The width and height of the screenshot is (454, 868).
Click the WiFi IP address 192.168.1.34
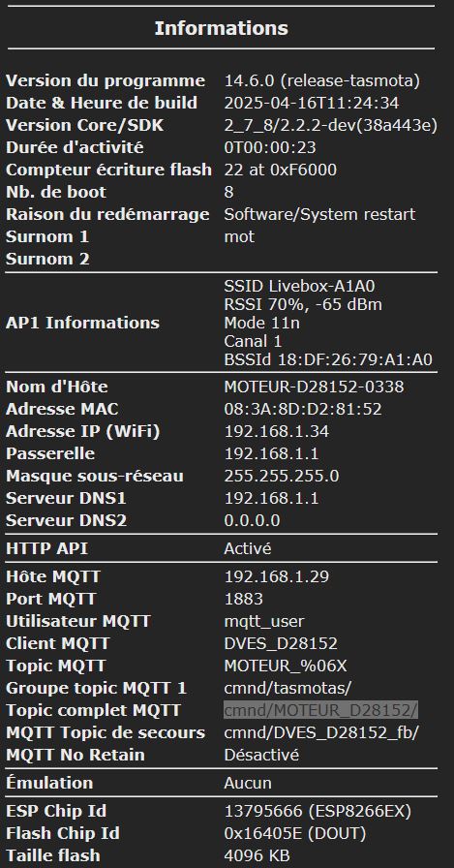point(276,431)
